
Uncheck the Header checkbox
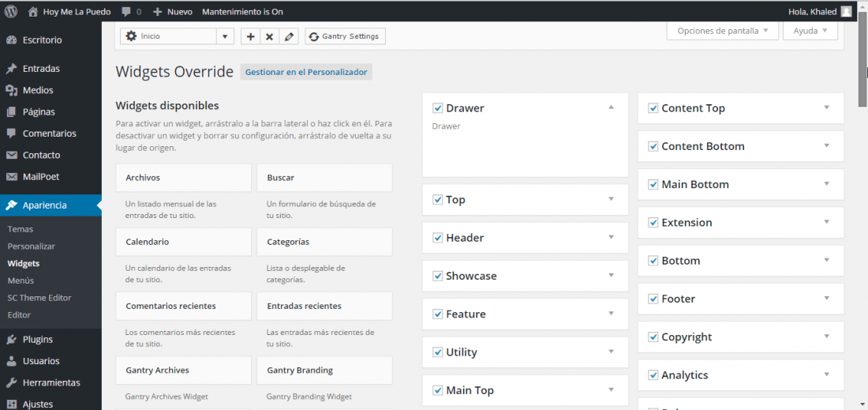pos(438,238)
